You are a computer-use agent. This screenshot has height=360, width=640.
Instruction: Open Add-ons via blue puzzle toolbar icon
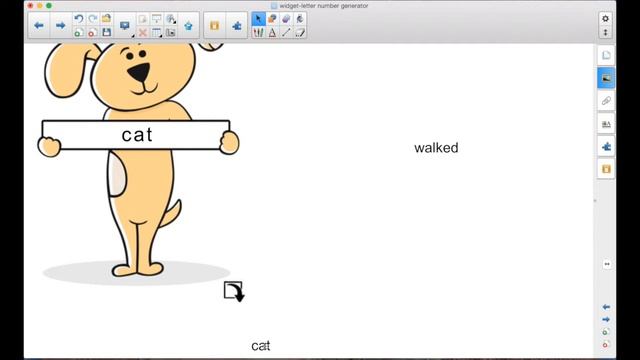(237, 26)
